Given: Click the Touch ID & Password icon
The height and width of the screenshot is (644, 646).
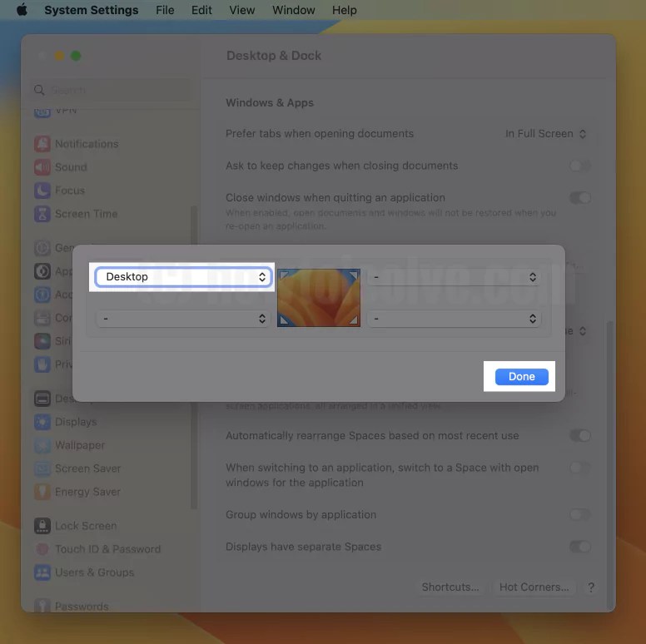Looking at the screenshot, I should [x=42, y=549].
